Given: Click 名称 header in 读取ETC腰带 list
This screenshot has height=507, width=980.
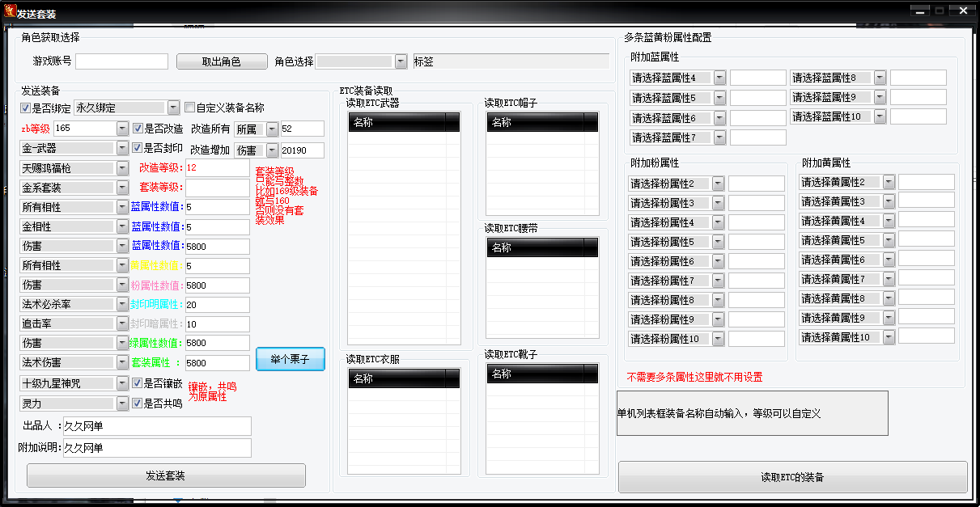Looking at the screenshot, I should [536, 247].
